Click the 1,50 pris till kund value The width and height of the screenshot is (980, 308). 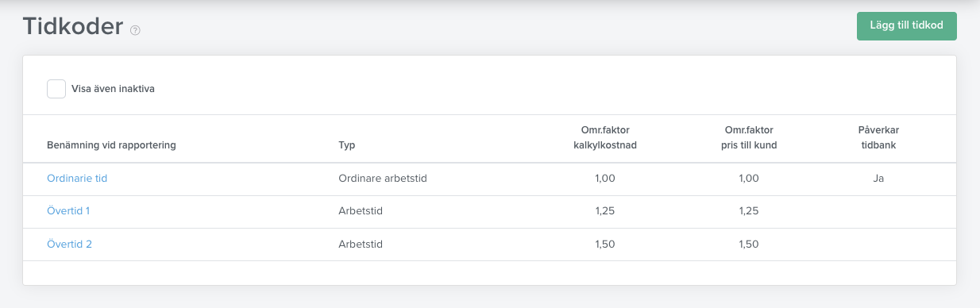tap(748, 244)
